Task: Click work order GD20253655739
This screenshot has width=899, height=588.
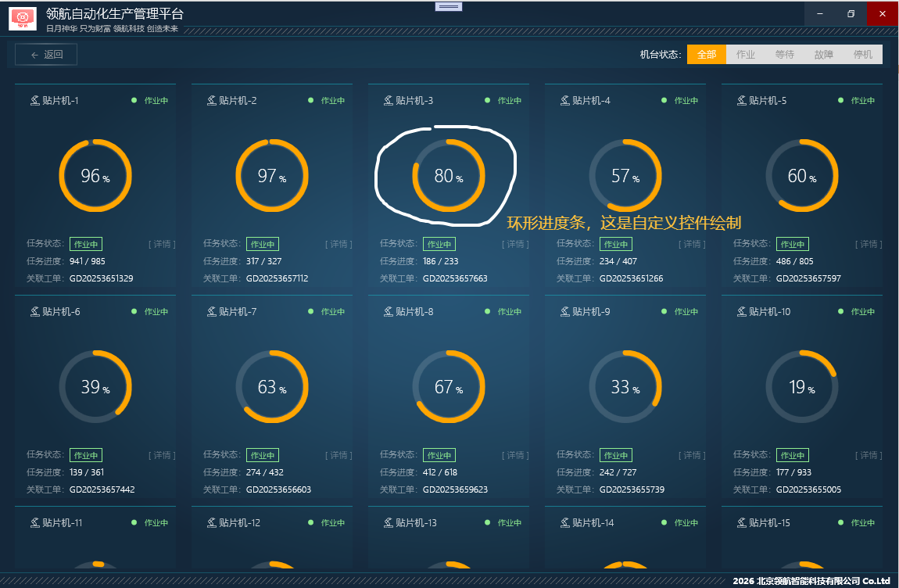Action: click(x=632, y=490)
